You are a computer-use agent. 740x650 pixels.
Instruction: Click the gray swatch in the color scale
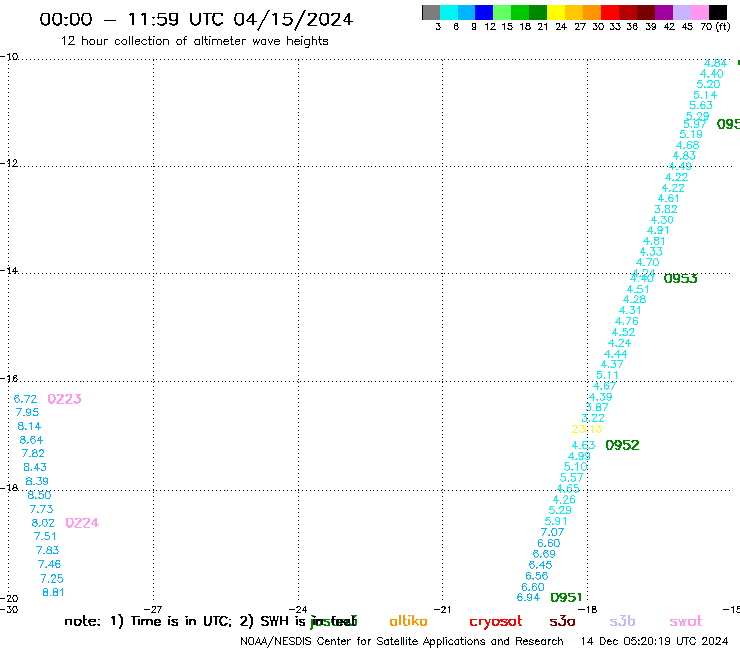tap(431, 12)
